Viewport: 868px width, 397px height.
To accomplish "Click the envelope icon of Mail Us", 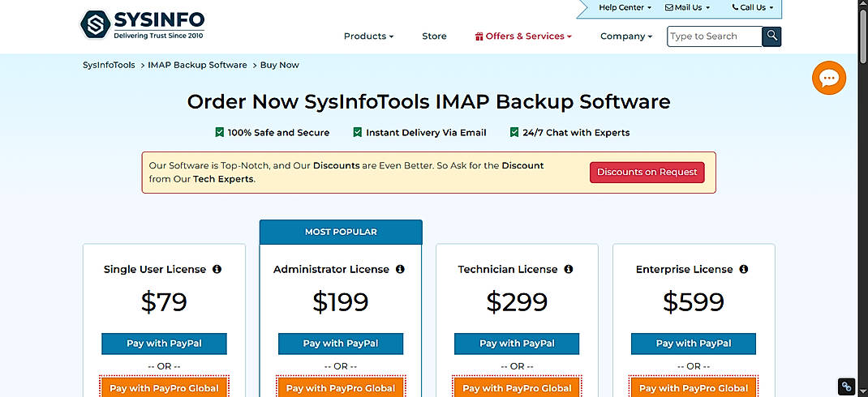I will 668,8.
